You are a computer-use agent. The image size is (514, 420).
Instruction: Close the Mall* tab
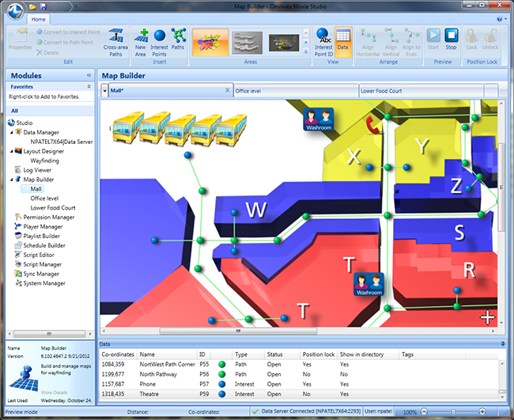click(x=228, y=90)
